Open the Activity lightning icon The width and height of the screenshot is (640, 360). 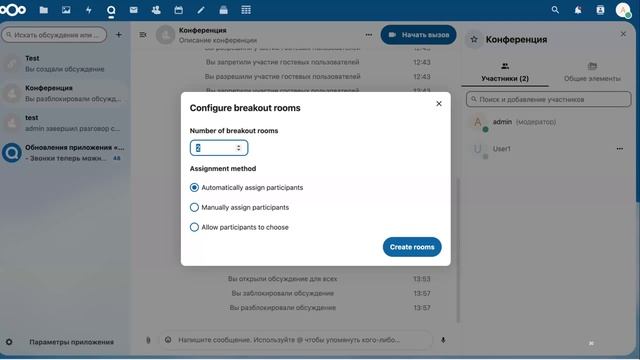click(89, 10)
